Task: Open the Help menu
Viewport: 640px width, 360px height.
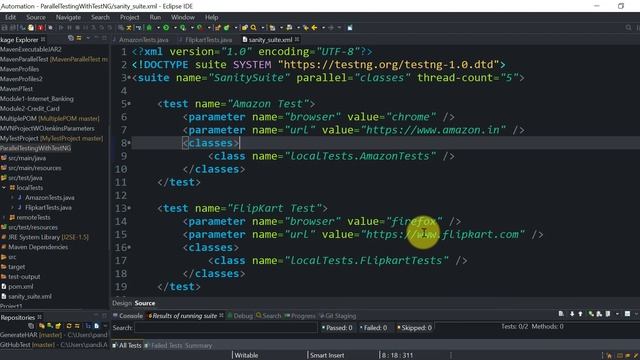Action: (x=211, y=17)
